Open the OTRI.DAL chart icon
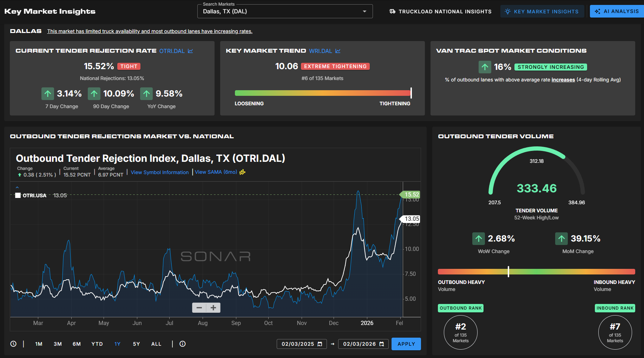644x358 pixels. (x=190, y=51)
